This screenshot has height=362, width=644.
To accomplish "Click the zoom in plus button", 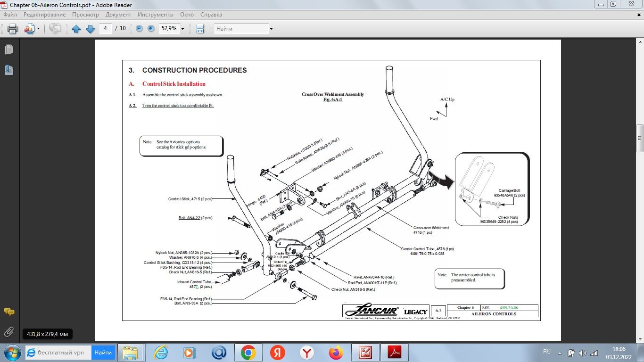I will pos(151,28).
